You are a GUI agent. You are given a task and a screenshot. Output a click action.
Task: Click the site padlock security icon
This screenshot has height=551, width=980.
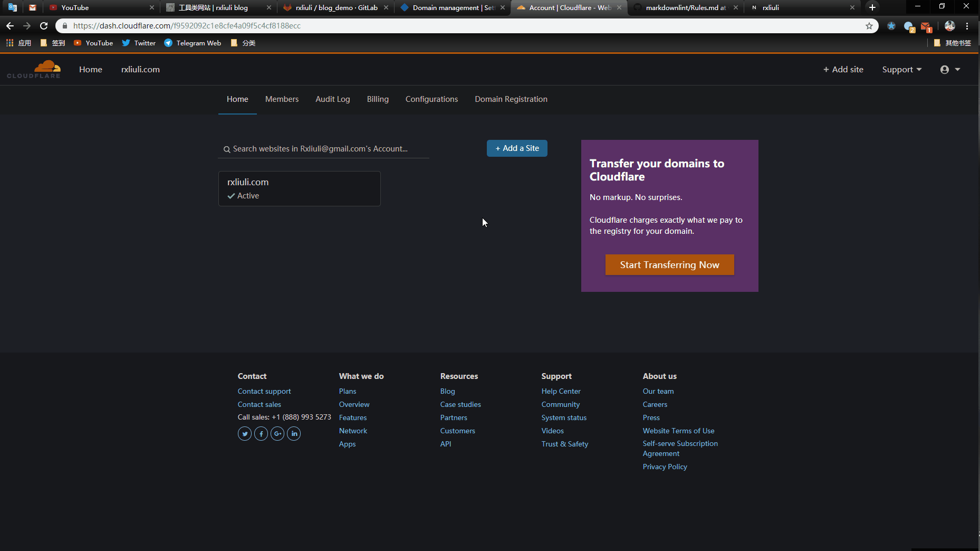tap(65, 26)
